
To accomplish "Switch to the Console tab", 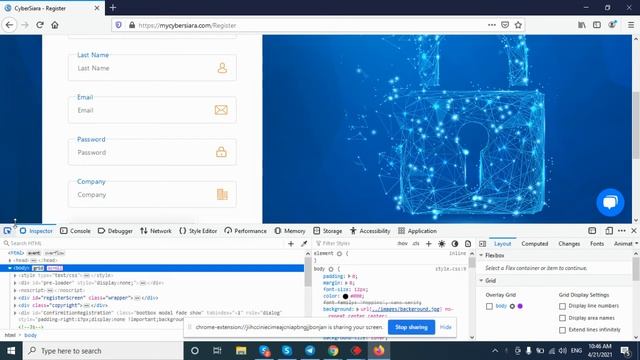I will (x=76, y=231).
